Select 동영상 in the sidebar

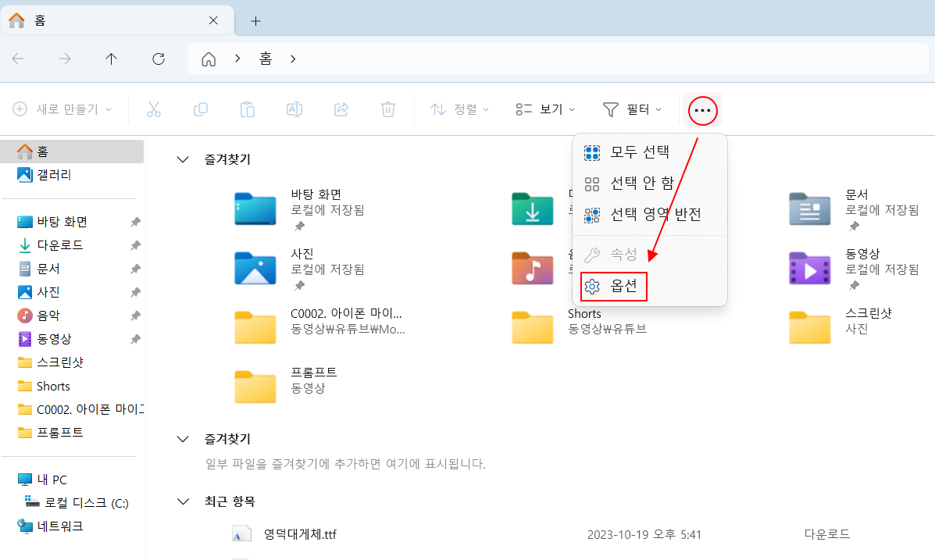point(72,339)
